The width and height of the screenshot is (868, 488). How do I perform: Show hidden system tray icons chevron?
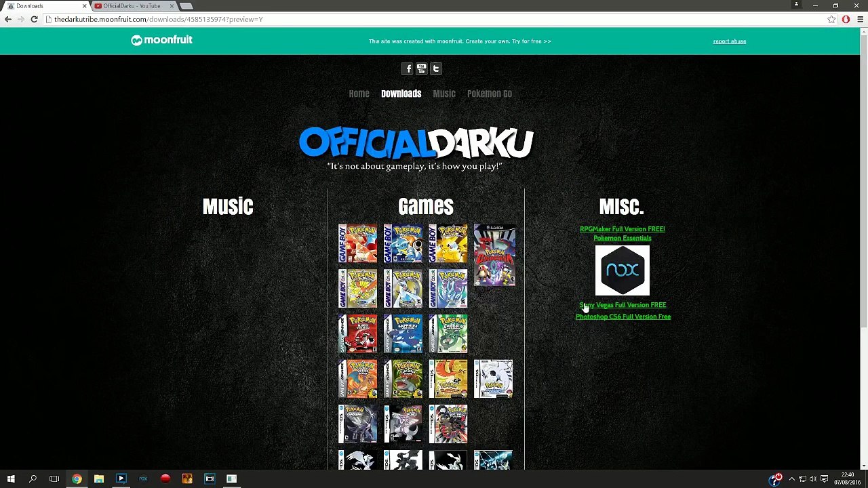(791, 479)
